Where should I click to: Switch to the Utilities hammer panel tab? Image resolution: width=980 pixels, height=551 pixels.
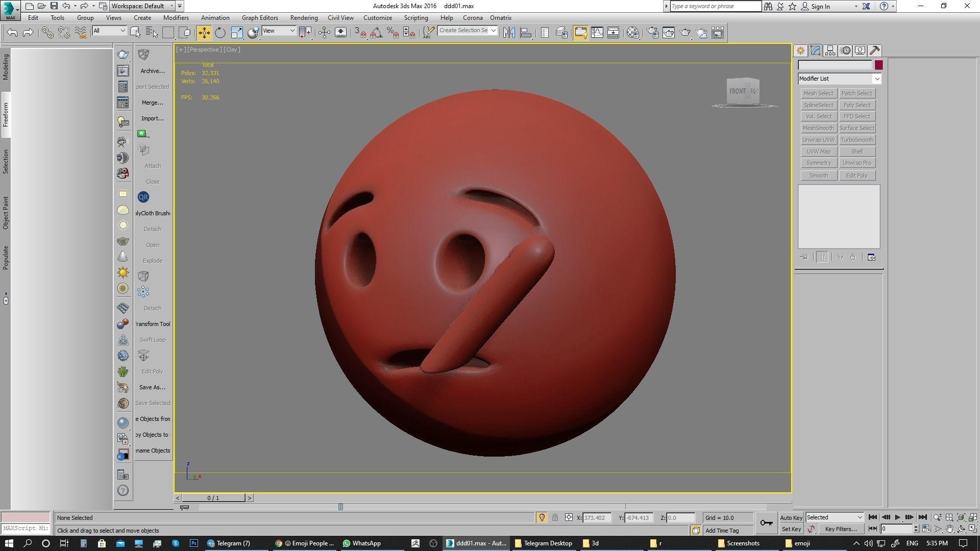(875, 51)
